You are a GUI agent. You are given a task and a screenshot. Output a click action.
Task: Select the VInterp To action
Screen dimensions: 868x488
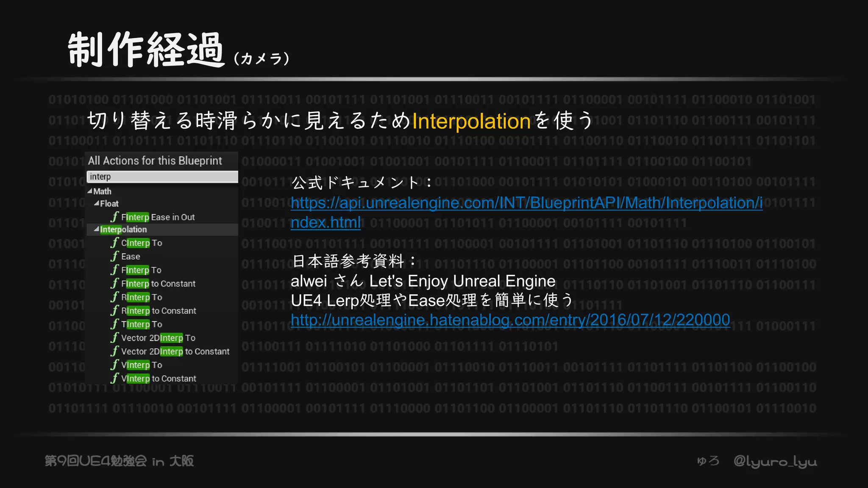coord(142,365)
